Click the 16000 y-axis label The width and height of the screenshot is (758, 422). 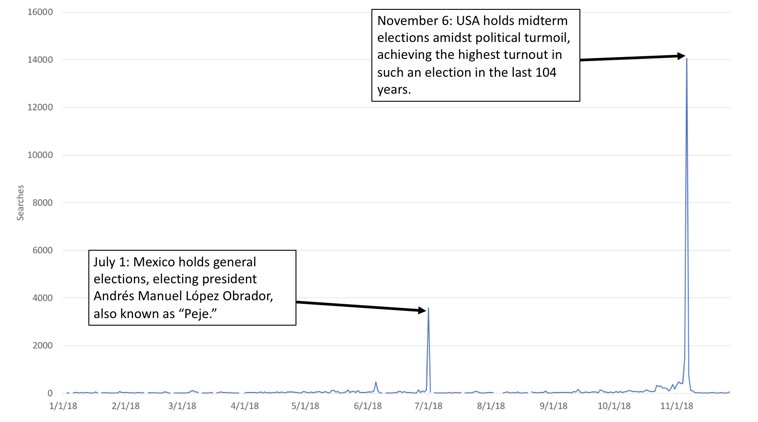(40, 12)
